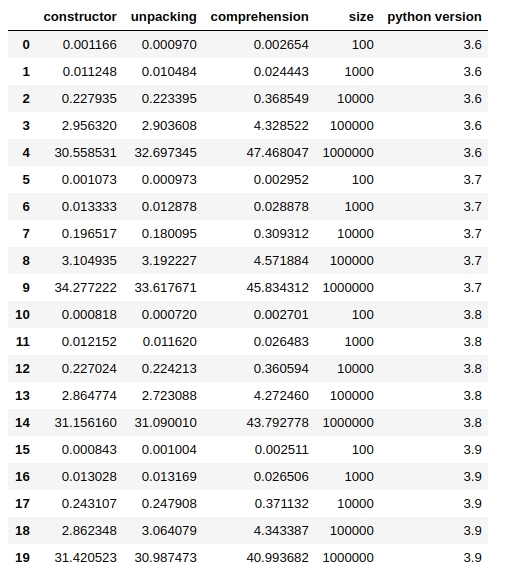The height and width of the screenshot is (574, 523).
Task: Click size value 100 in row 5
Action: point(363,180)
